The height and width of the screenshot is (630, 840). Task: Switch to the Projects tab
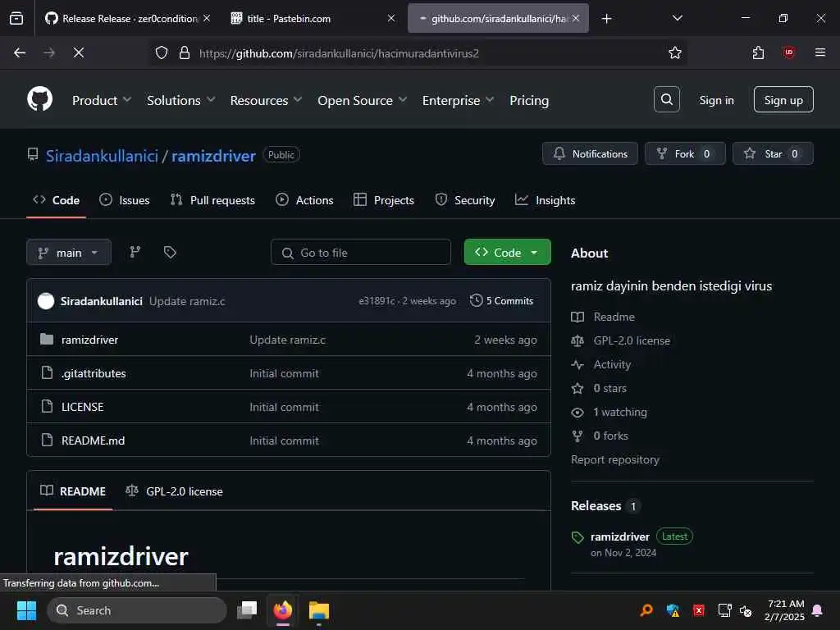pos(384,200)
